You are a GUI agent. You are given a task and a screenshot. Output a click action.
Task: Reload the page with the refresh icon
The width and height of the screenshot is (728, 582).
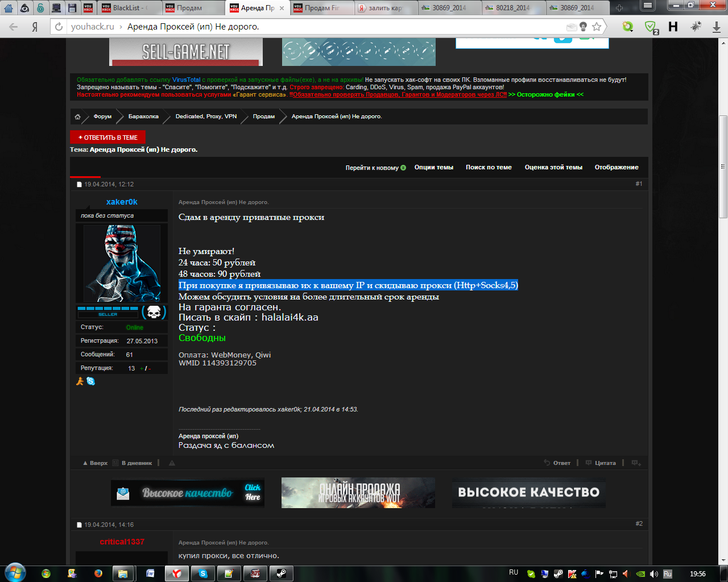[59, 27]
